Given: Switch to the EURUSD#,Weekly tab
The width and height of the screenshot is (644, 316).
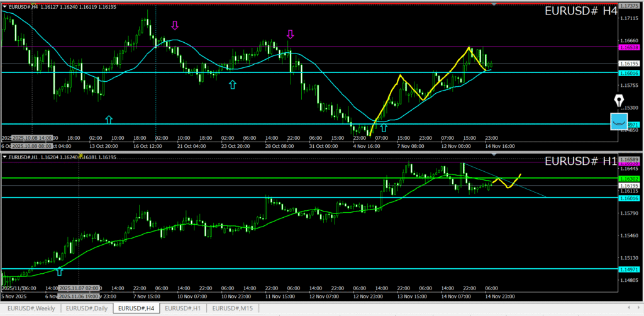Looking at the screenshot, I should [30, 308].
